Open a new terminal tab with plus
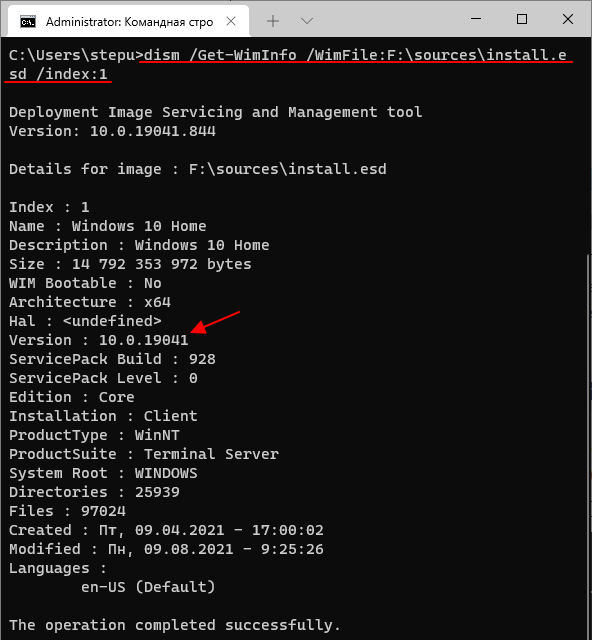This screenshot has height=640, width=592. click(x=273, y=21)
